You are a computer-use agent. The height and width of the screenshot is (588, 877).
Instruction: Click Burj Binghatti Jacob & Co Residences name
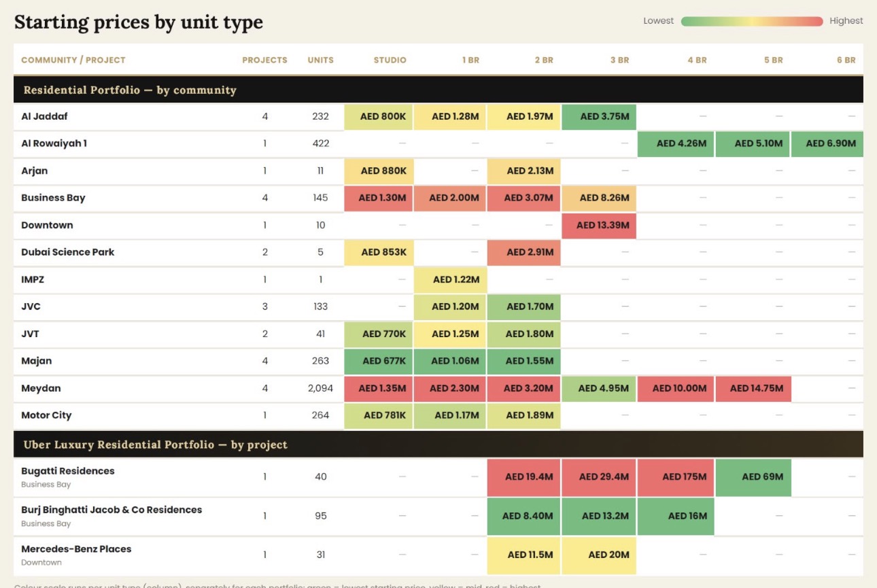[111, 510]
